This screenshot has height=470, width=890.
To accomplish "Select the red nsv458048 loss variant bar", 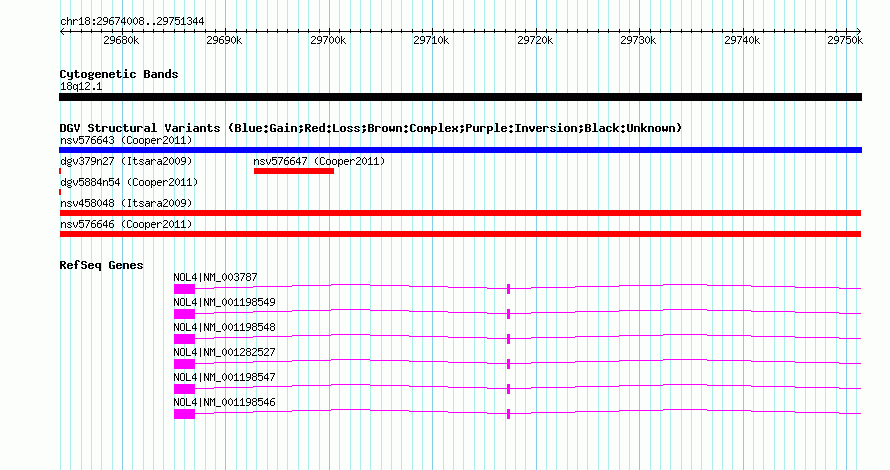I will point(460,213).
